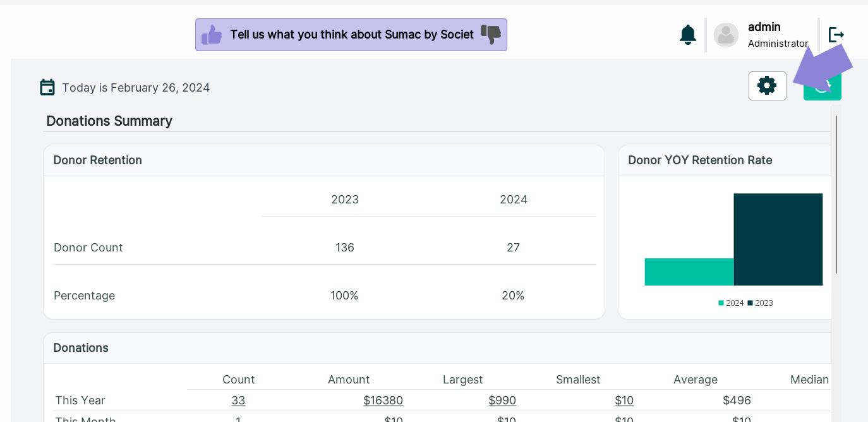Click the thumbs up feedback icon
This screenshot has width=868, height=422.
pyautogui.click(x=212, y=35)
